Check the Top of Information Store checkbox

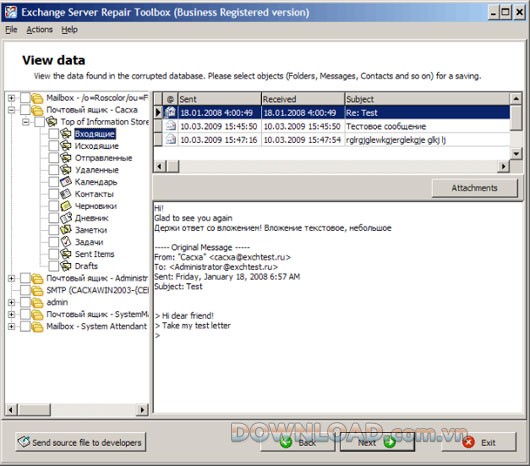(x=39, y=122)
